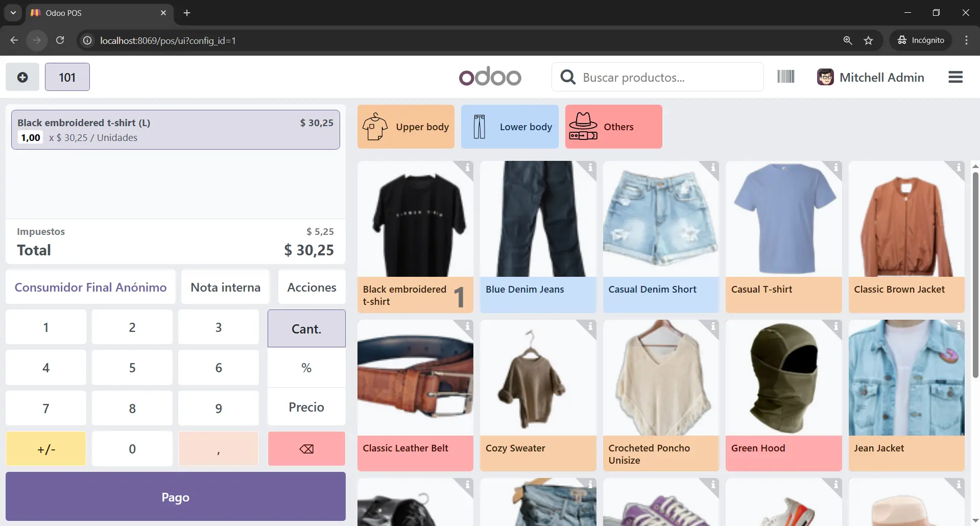980x526 pixels.
Task: Choose customer Consumidor Final Anónimo
Action: [90, 288]
